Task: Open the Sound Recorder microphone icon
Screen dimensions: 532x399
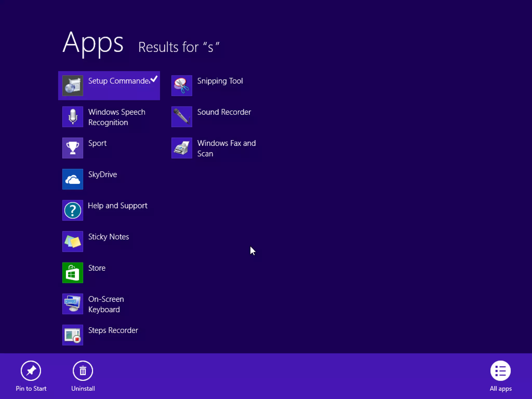Action: pyautogui.click(x=182, y=117)
